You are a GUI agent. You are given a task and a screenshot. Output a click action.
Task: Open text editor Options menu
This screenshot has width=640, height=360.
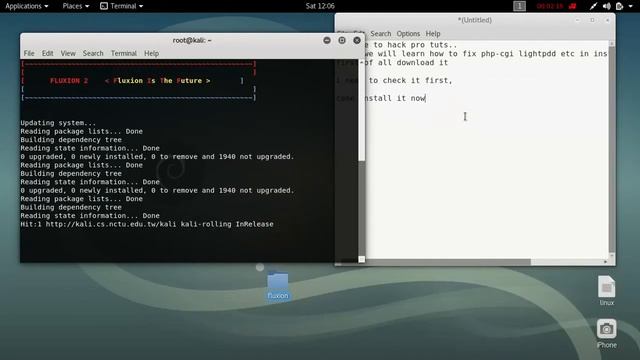pos(408,34)
